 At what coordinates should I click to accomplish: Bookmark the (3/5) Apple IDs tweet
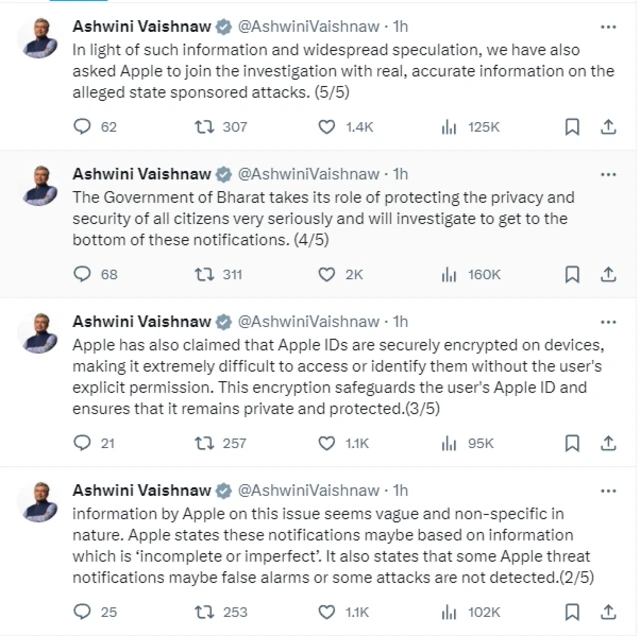tap(572, 443)
